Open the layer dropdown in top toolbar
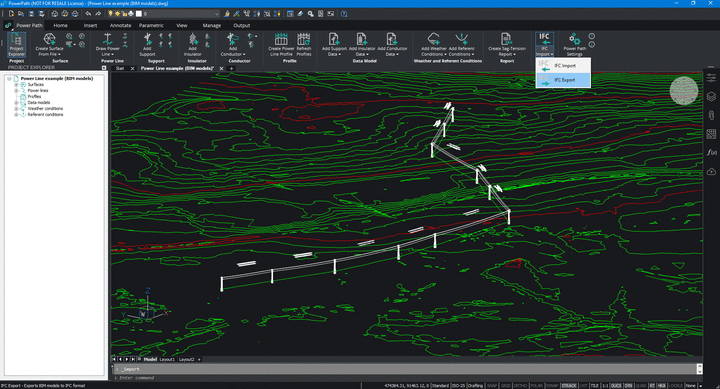 [x=217, y=14]
